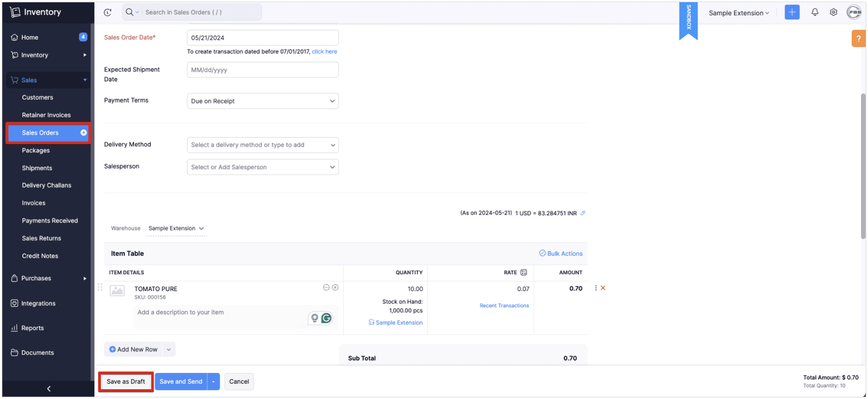Click the Expected Shipment Date field
This screenshot has height=399, width=868.
(x=263, y=69)
